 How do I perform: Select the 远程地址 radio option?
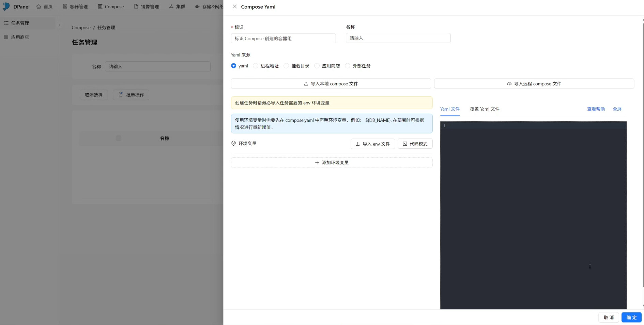coord(256,66)
